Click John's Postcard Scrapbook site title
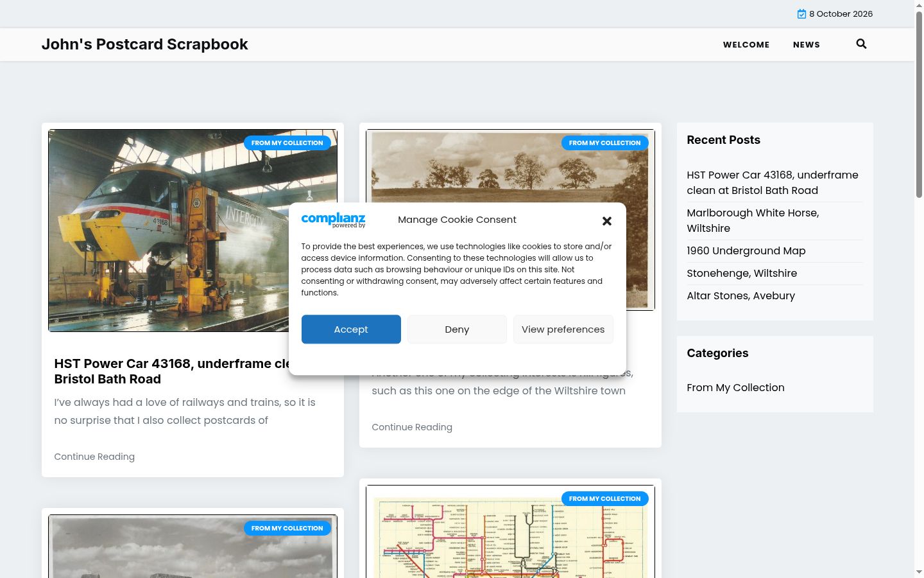 pos(145,44)
